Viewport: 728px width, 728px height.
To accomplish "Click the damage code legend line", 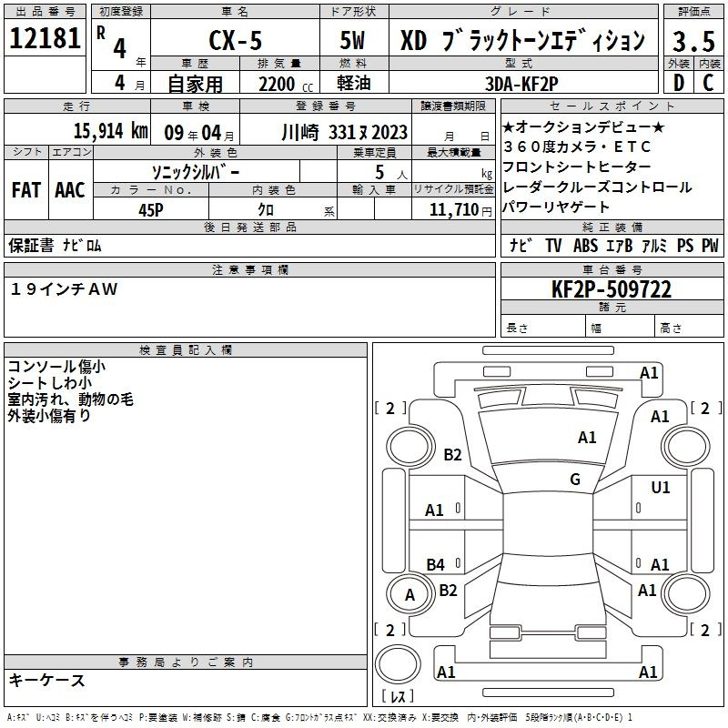I will [x=319, y=717].
